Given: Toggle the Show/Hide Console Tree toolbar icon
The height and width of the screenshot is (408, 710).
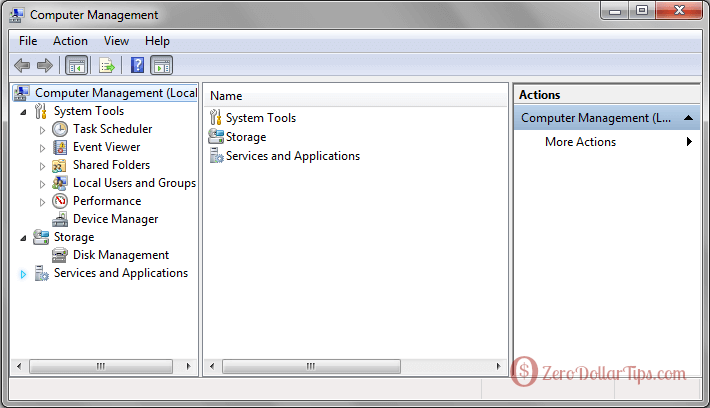Looking at the screenshot, I should point(76,66).
